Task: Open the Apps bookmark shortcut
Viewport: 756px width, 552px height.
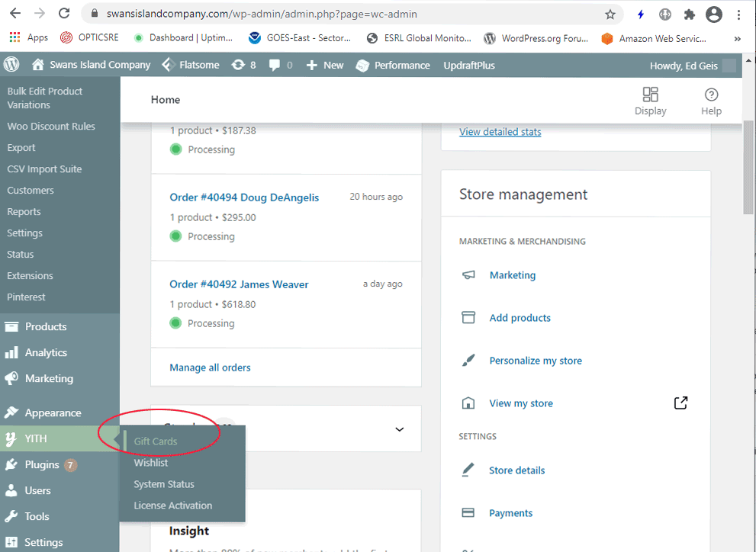Action: point(29,37)
